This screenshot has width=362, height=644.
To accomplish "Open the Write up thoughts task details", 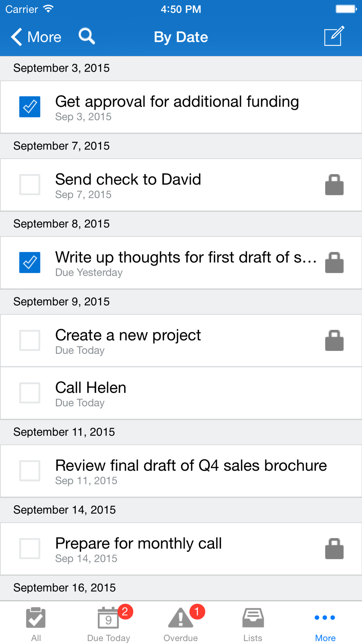I will 181,263.
